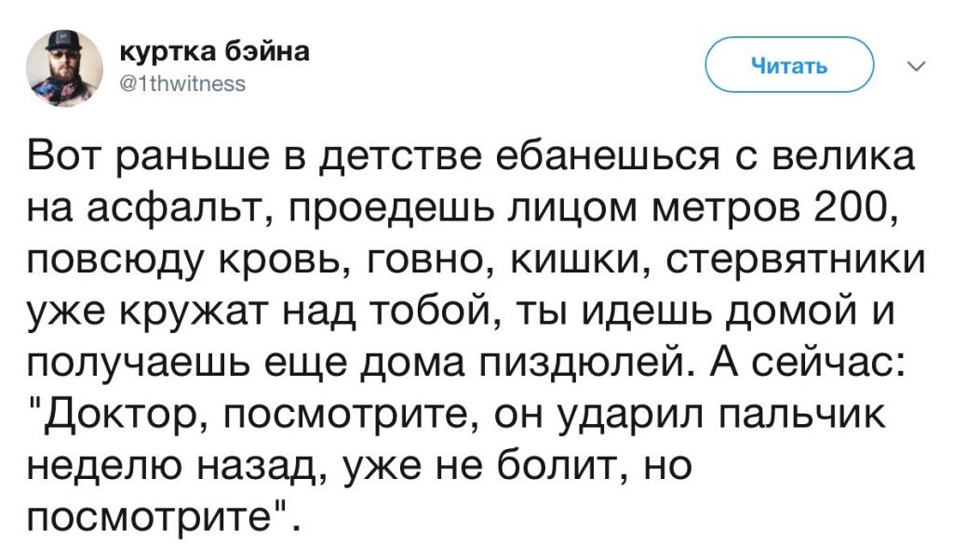Expand the chevron menu next to Читать
The width and height of the screenshot is (980, 558).
click(x=916, y=66)
